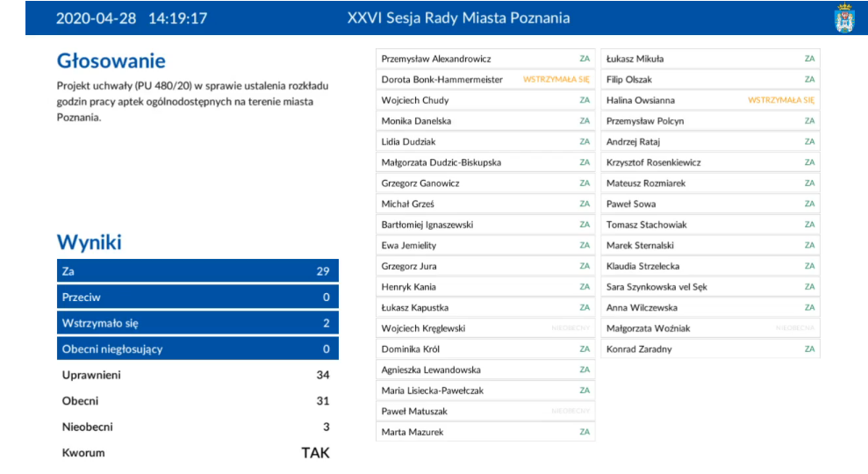Image resolution: width=868 pixels, height=474 pixels.
Task: Select the Wyniki heading
Action: pos(90,242)
